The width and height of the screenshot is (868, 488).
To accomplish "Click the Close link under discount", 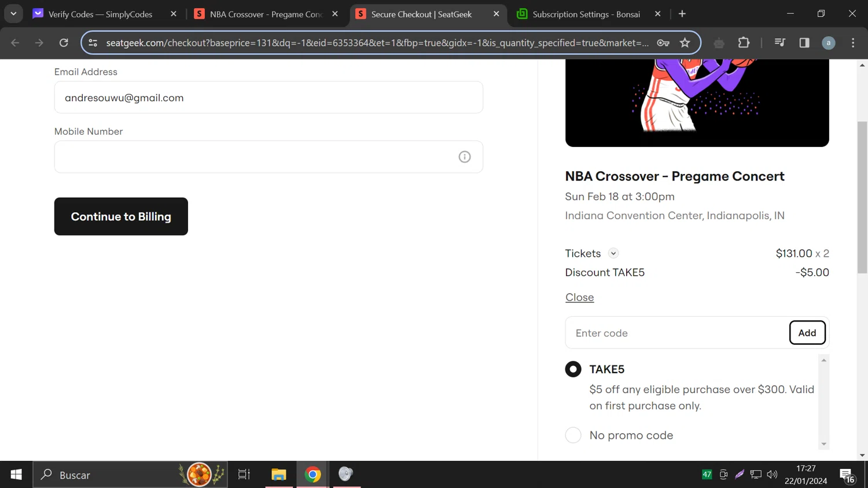I will pos(579,297).
